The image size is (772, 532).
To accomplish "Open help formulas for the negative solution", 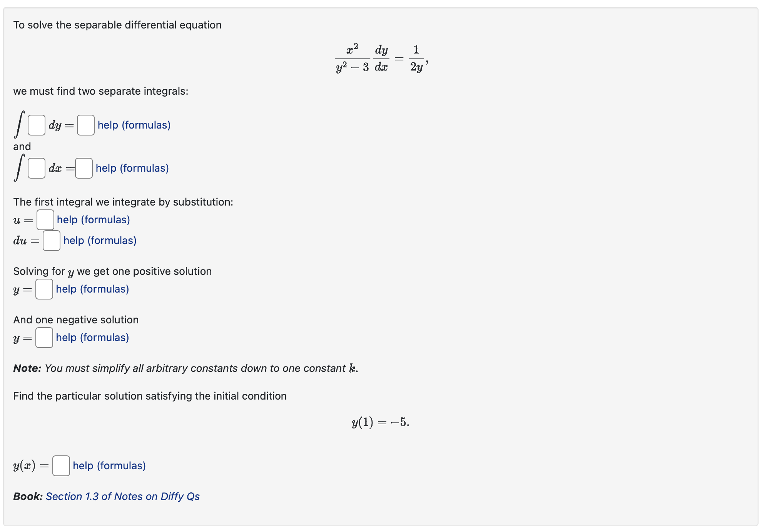I will (92, 338).
